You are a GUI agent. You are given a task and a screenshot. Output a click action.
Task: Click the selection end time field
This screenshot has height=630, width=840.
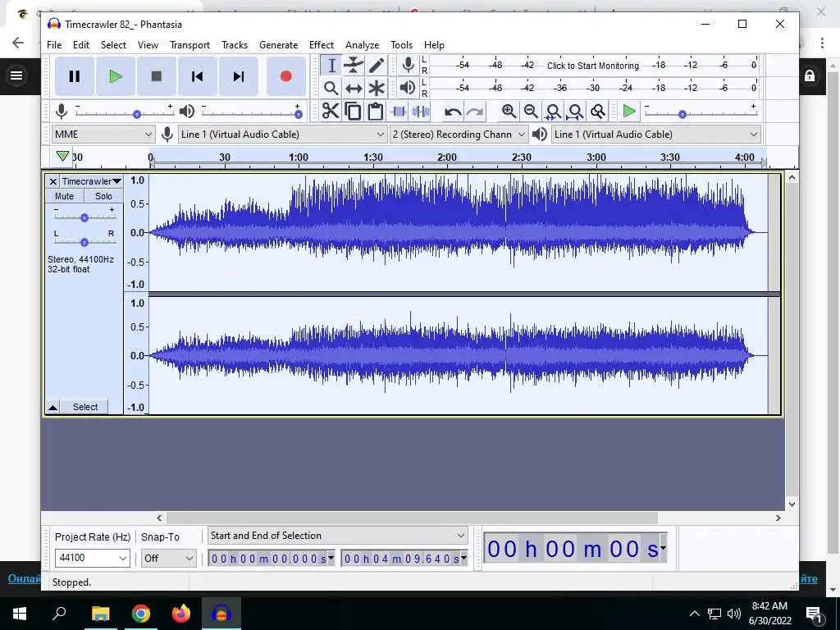click(x=404, y=559)
